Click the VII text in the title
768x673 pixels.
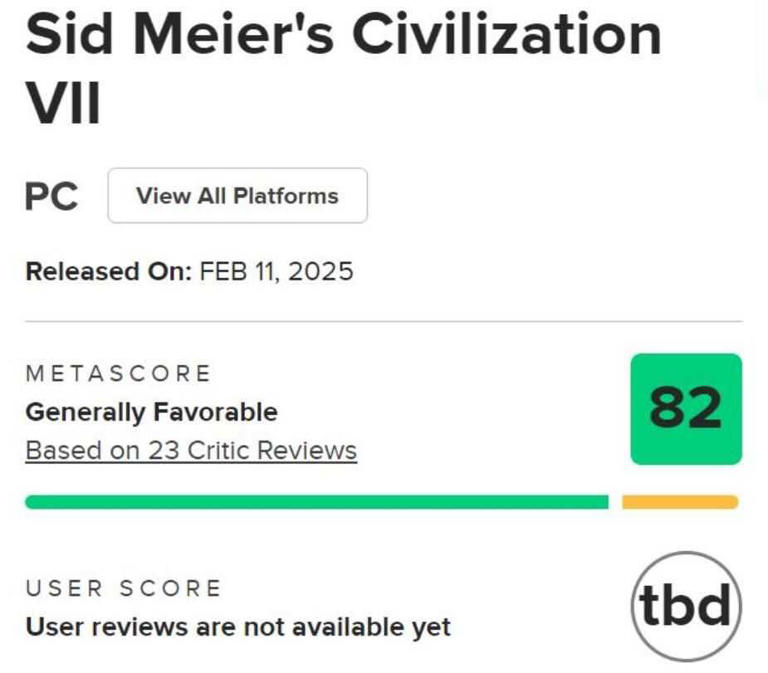click(62, 104)
